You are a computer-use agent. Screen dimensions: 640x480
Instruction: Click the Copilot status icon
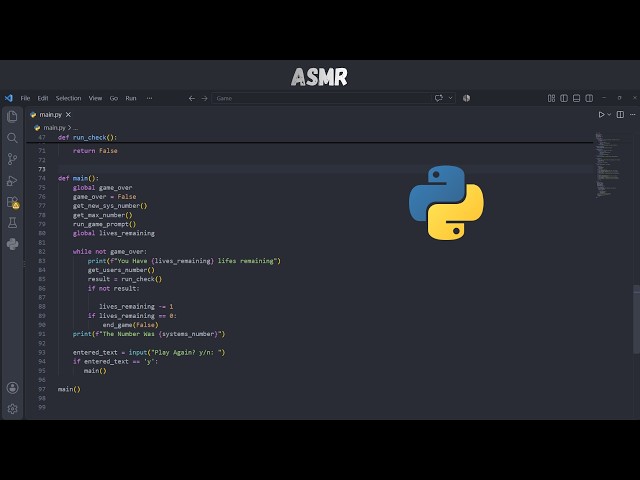[467, 98]
